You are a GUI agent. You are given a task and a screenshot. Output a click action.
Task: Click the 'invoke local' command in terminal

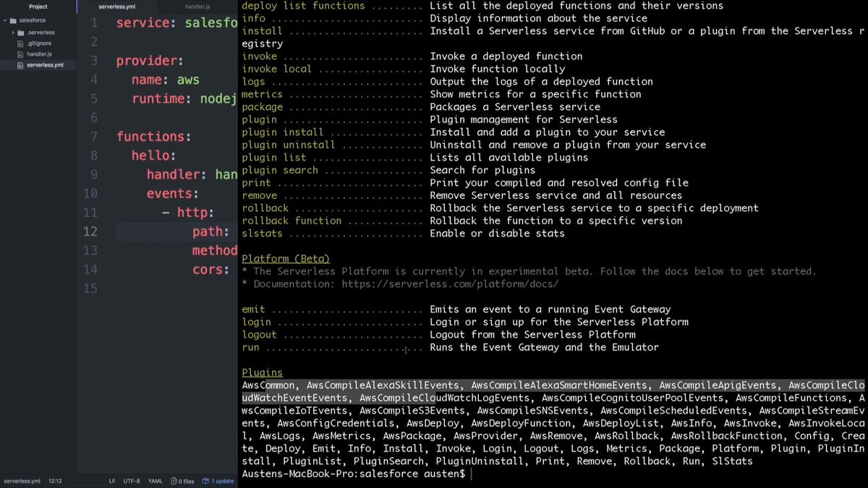[x=276, y=69]
